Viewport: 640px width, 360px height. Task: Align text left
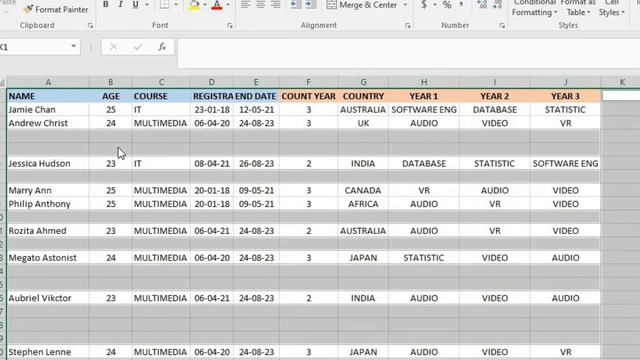[x=245, y=5]
